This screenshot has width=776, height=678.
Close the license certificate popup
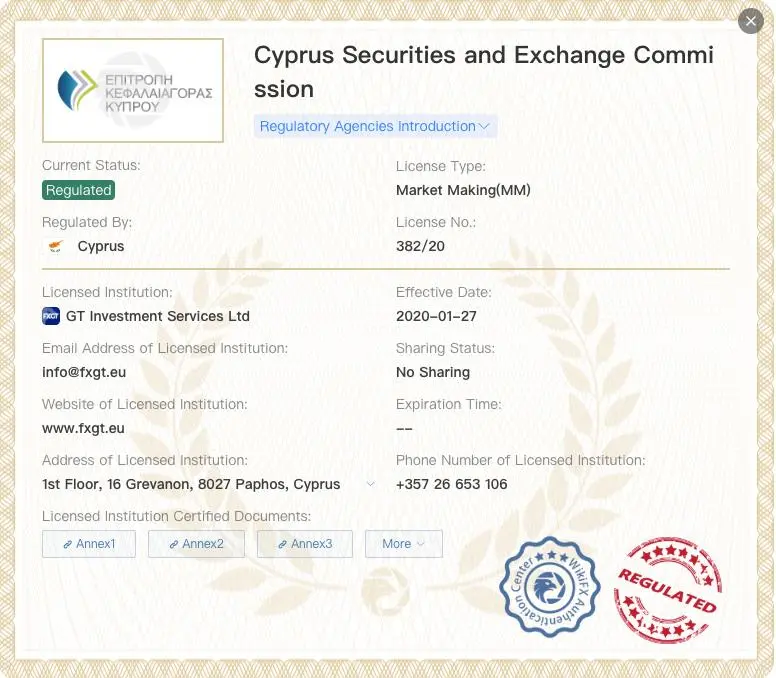(750, 21)
